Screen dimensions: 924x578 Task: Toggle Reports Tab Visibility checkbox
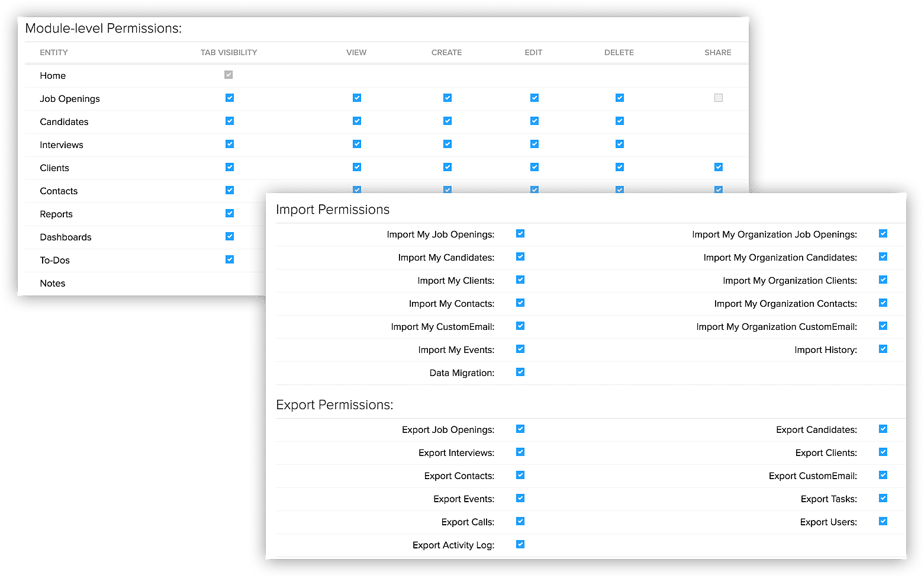click(230, 213)
